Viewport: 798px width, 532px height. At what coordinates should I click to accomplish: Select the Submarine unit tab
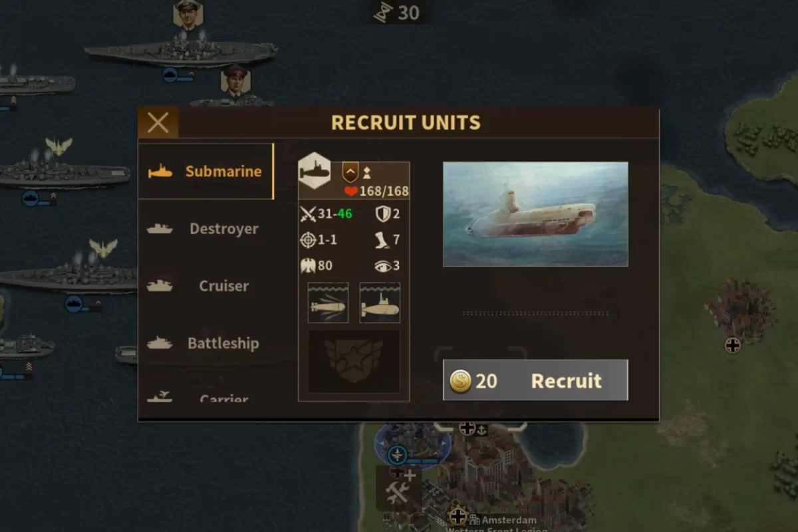205,172
